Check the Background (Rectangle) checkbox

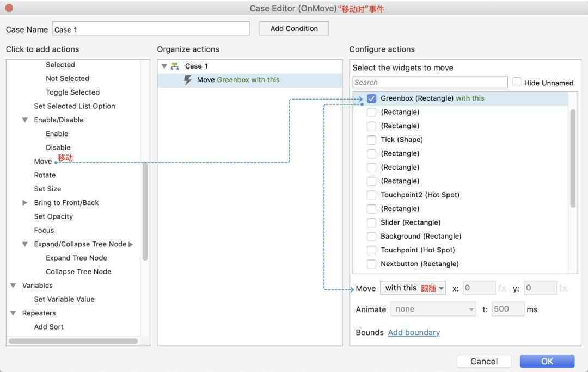[x=371, y=237]
